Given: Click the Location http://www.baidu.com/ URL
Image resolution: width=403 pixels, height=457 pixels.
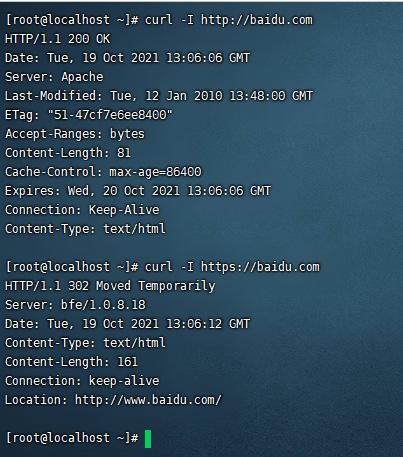Looking at the screenshot, I should point(148,400).
